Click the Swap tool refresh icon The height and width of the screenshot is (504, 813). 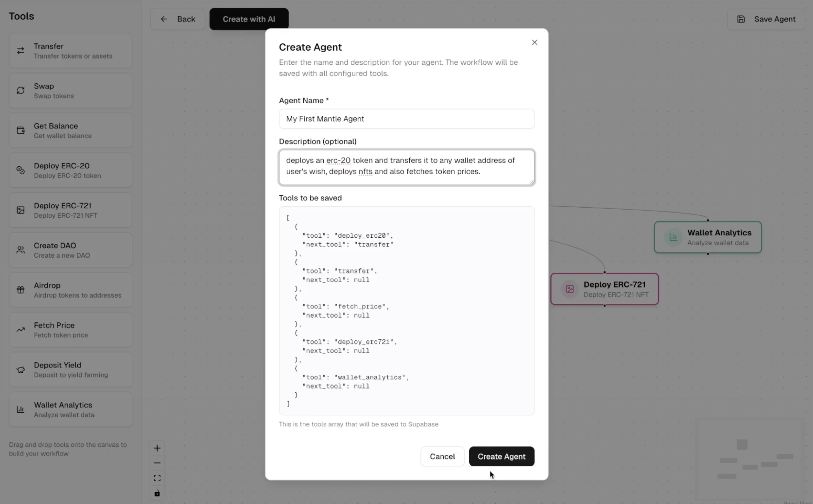(21, 91)
